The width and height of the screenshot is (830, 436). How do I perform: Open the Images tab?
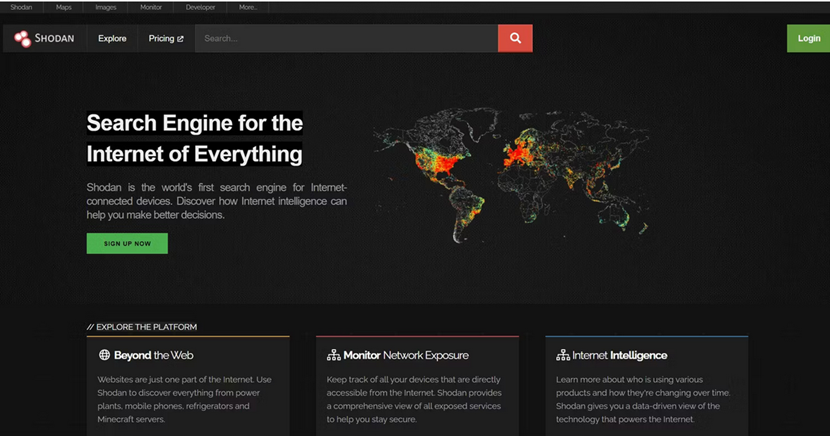point(106,7)
